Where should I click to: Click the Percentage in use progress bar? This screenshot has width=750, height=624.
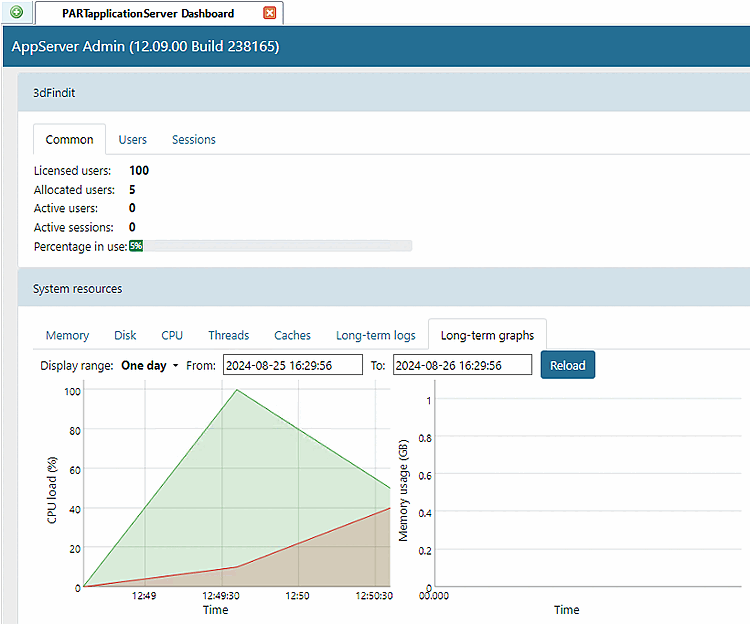pos(270,246)
